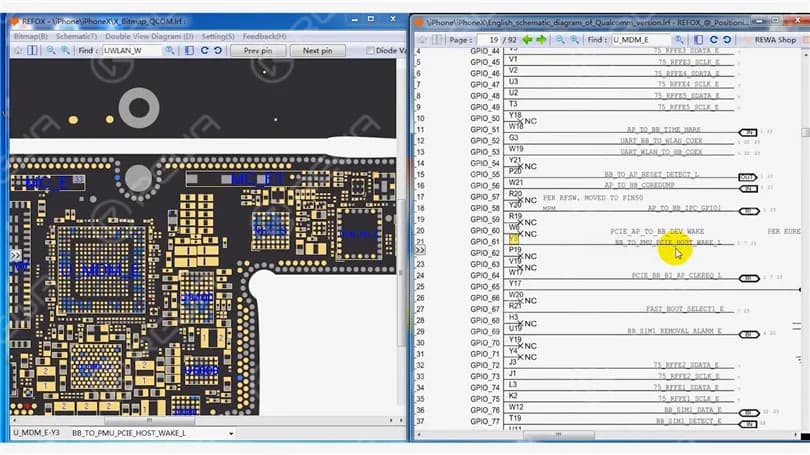The height and width of the screenshot is (455, 810).
Task: Click the Next pin button
Action: (x=317, y=51)
